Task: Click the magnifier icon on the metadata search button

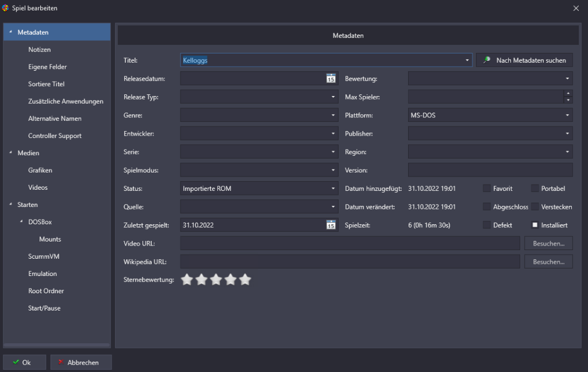Action: click(487, 60)
